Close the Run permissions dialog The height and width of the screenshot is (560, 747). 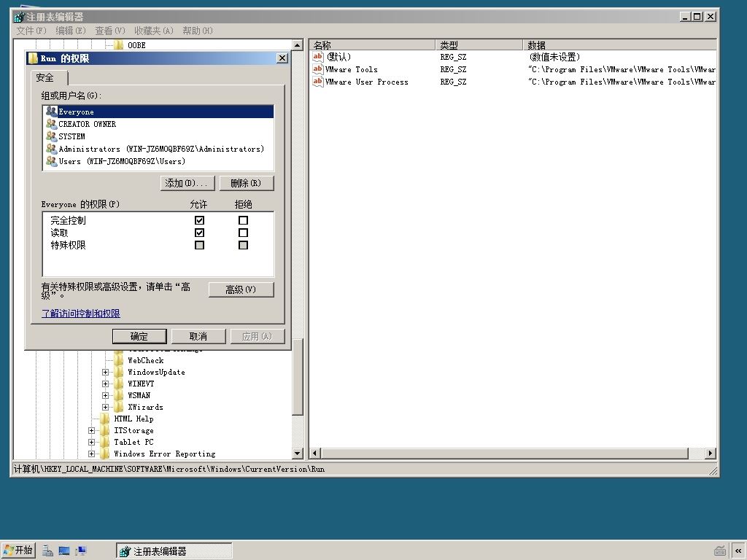click(282, 58)
